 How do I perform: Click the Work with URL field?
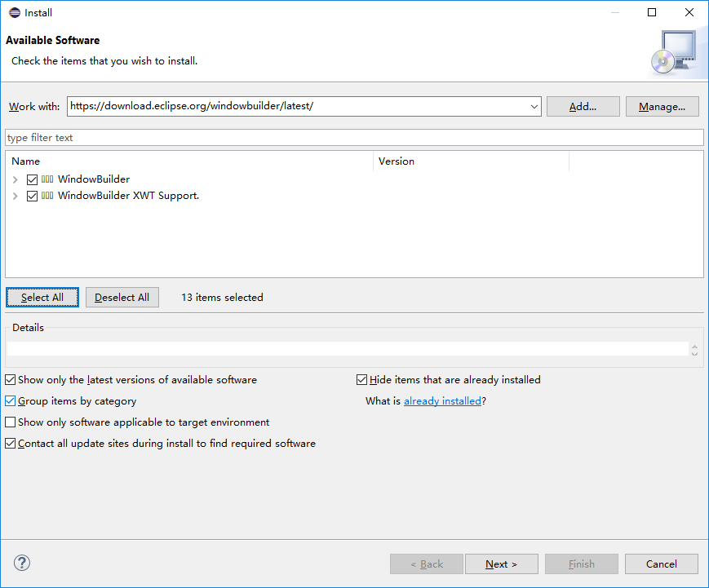point(299,106)
